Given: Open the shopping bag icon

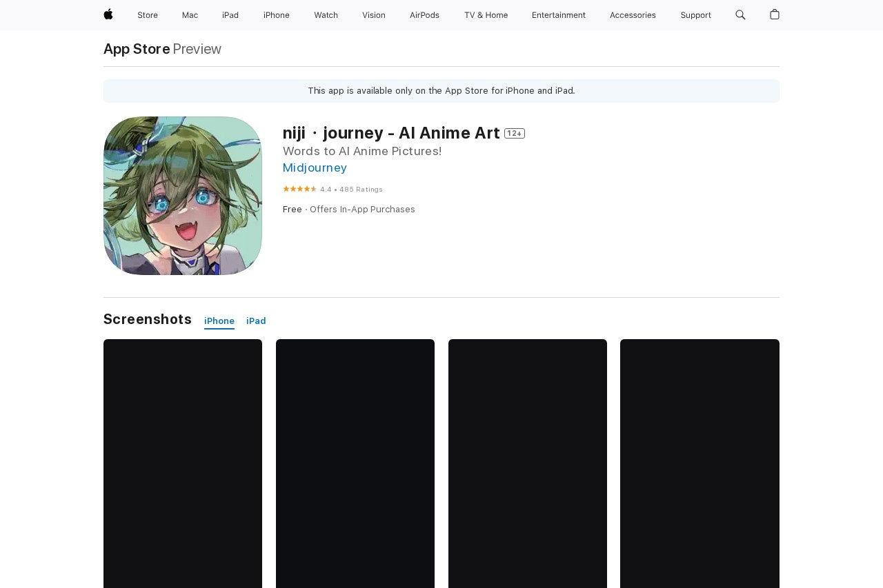Looking at the screenshot, I should pyautogui.click(x=775, y=14).
